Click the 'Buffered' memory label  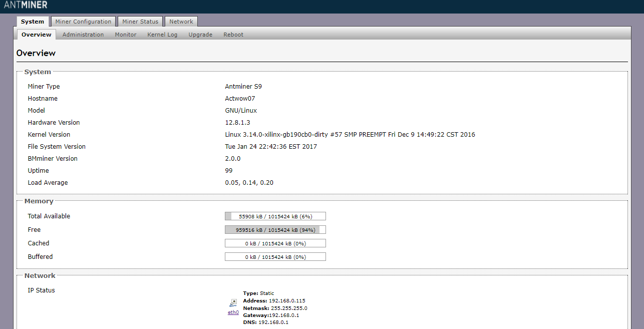40,257
